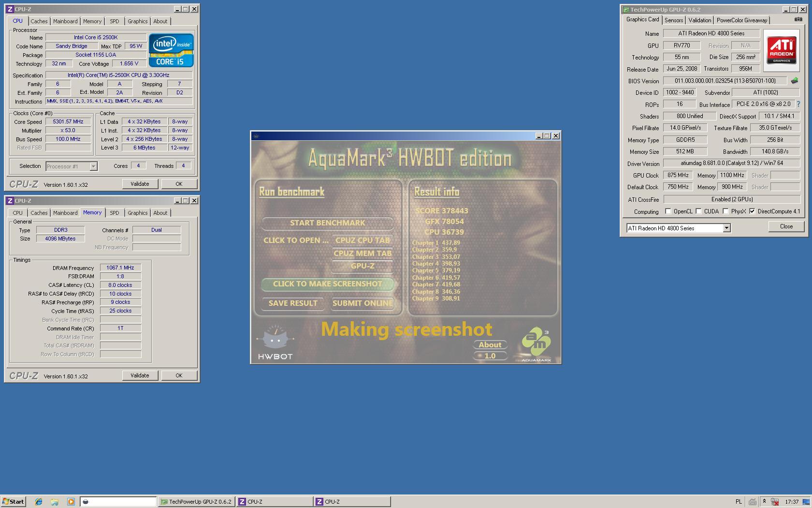Enable the OpenCL checkbox
This screenshot has height=508, width=812.
click(x=668, y=211)
